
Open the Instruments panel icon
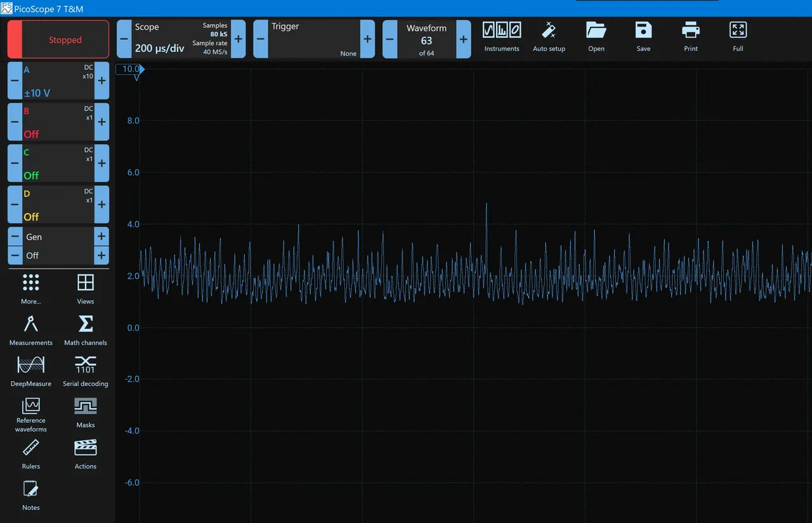pos(501,30)
